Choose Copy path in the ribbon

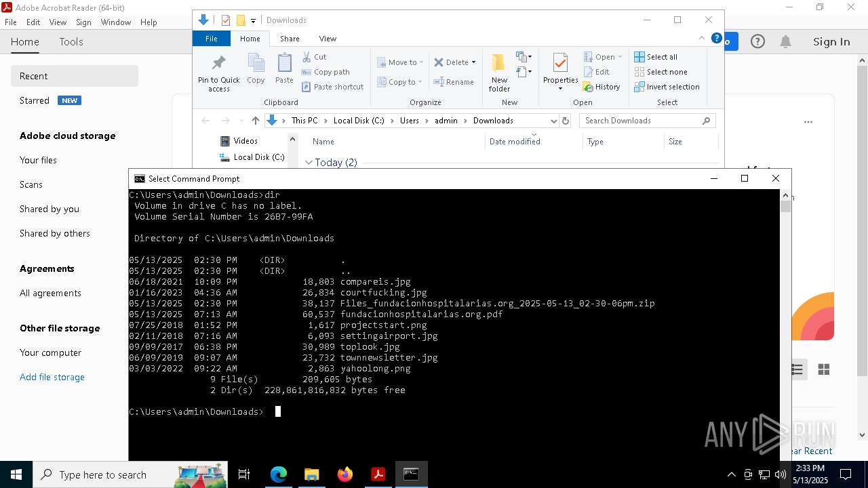(x=325, y=72)
